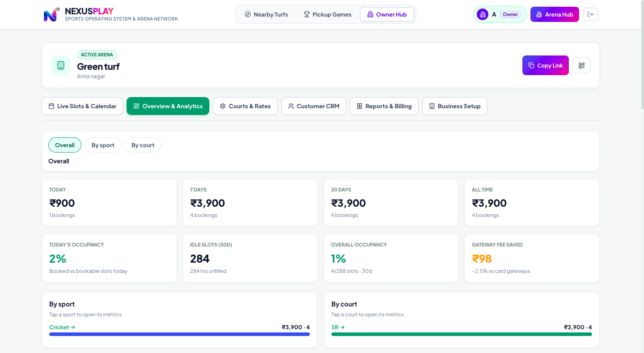Viewport: 644px width, 353px height.
Task: Click the owner avatar circle icon
Action: [483, 14]
